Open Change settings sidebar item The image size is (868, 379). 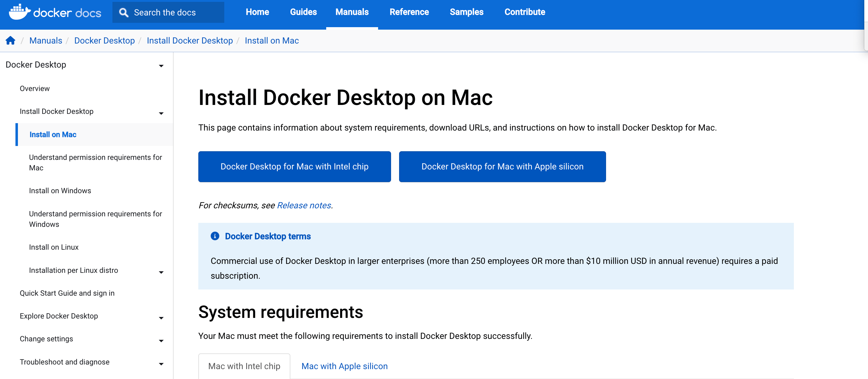(46, 339)
